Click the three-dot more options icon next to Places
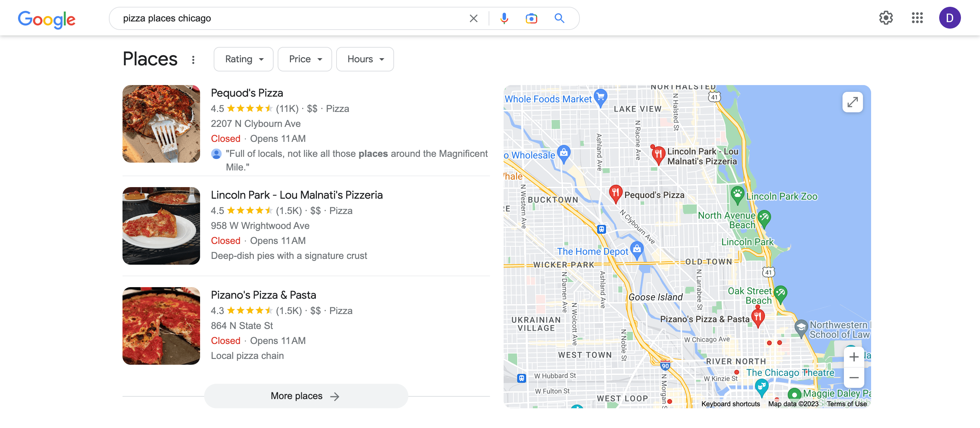 [x=194, y=59]
